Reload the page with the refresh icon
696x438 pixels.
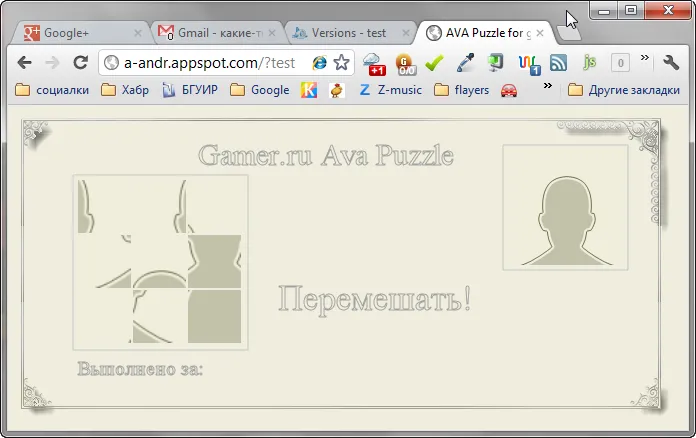pyautogui.click(x=80, y=62)
